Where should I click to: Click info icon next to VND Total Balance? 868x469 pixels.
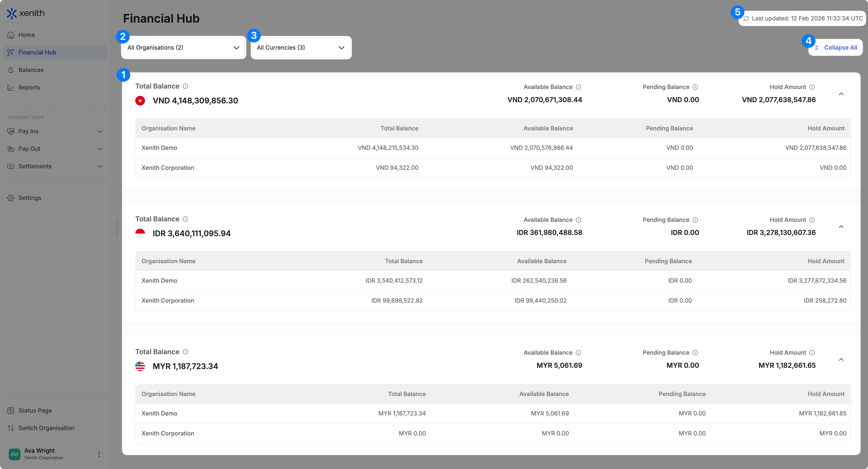coord(185,86)
